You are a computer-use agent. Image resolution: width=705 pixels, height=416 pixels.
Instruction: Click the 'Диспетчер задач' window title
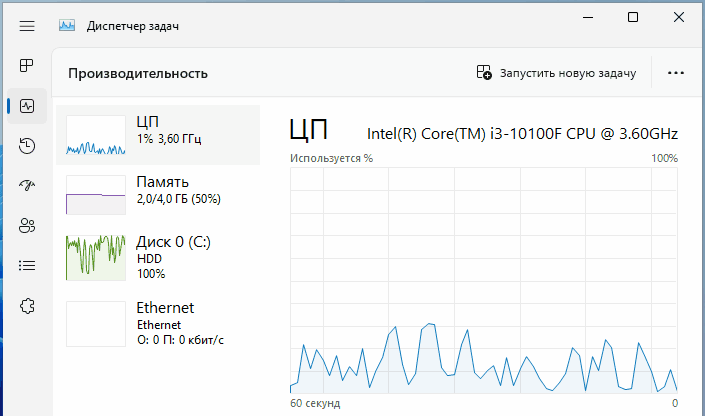pyautogui.click(x=133, y=26)
